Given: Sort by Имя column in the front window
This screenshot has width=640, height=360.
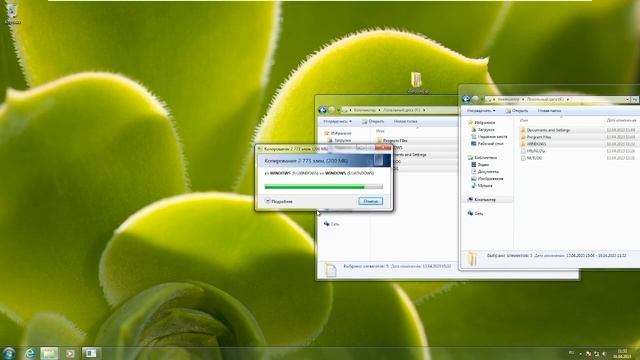Looking at the screenshot, I should coord(523,120).
